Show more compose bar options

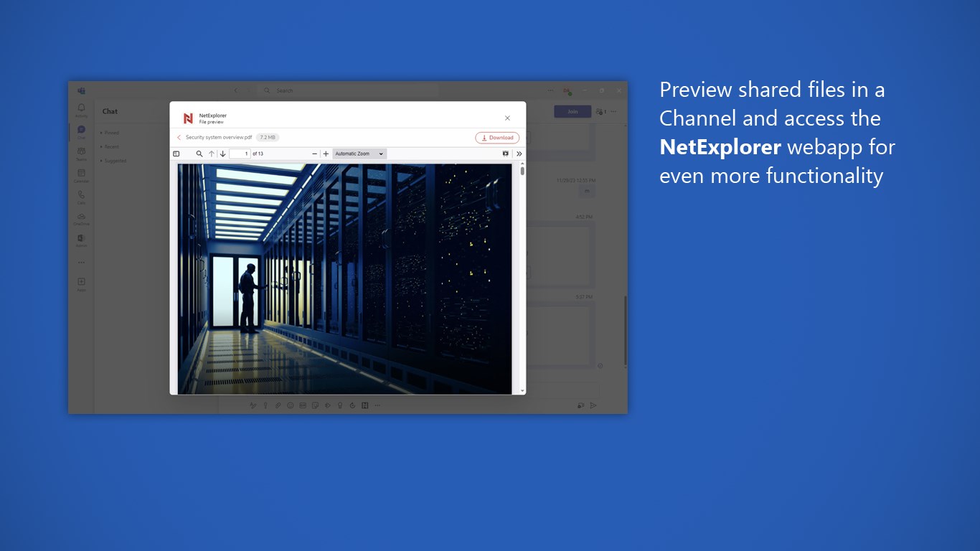tap(377, 405)
